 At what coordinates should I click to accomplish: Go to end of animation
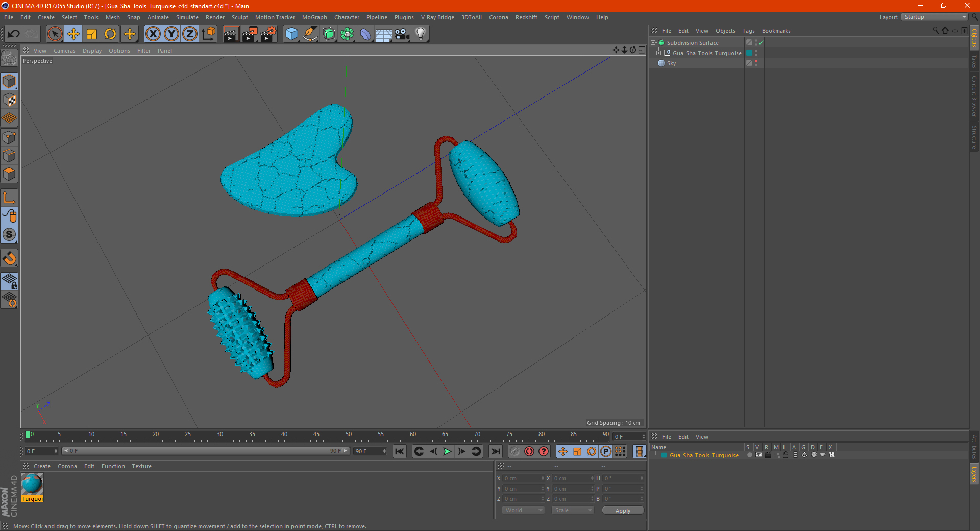click(495, 451)
